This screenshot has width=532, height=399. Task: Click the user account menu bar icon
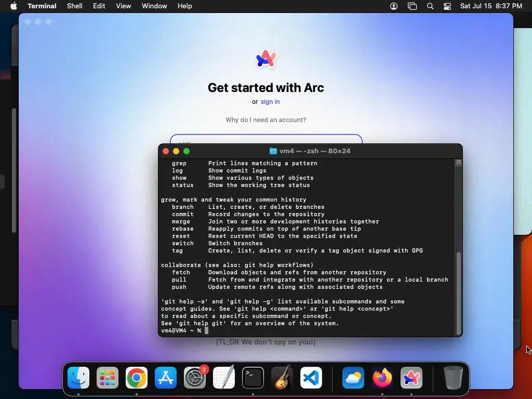(x=394, y=6)
